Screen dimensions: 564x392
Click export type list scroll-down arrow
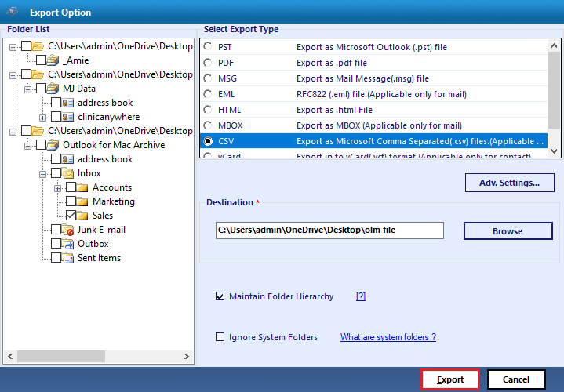coord(554,151)
